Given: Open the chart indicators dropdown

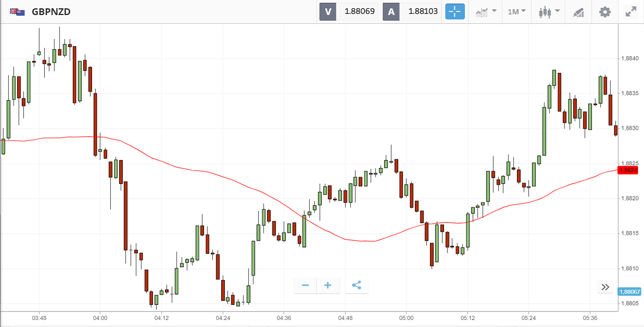Looking at the screenshot, I should (x=486, y=12).
